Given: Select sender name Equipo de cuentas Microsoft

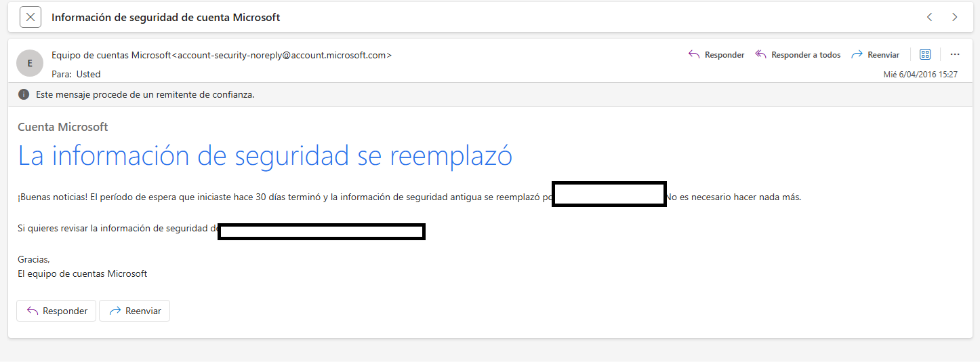Looking at the screenshot, I should point(111,55).
